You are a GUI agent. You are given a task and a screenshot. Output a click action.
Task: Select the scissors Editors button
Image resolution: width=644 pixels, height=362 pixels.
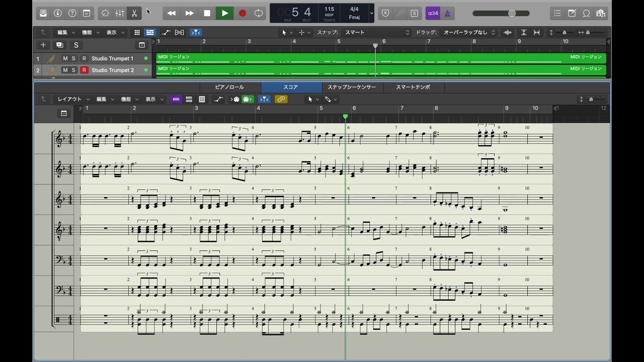tap(134, 13)
